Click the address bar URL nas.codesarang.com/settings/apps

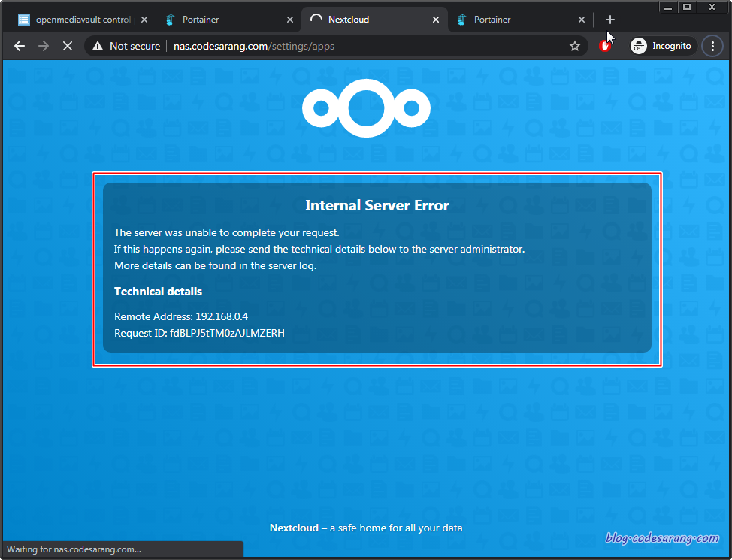(253, 47)
